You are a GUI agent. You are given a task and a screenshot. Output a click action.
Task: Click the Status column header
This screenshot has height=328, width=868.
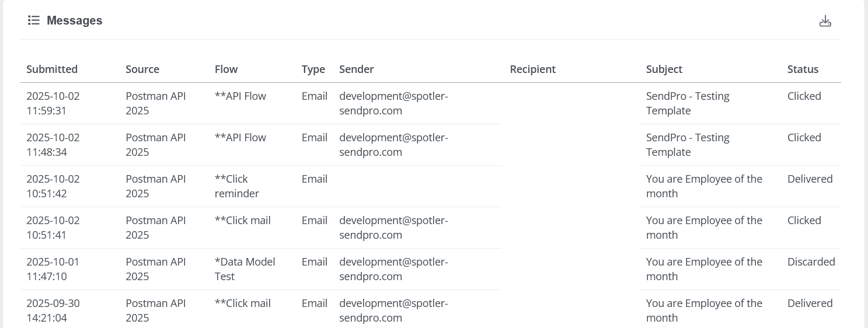[x=803, y=69]
